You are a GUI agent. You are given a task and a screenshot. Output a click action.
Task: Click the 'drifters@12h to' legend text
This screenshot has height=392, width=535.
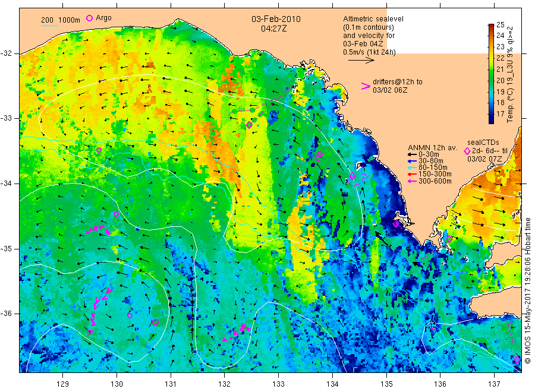(x=398, y=82)
